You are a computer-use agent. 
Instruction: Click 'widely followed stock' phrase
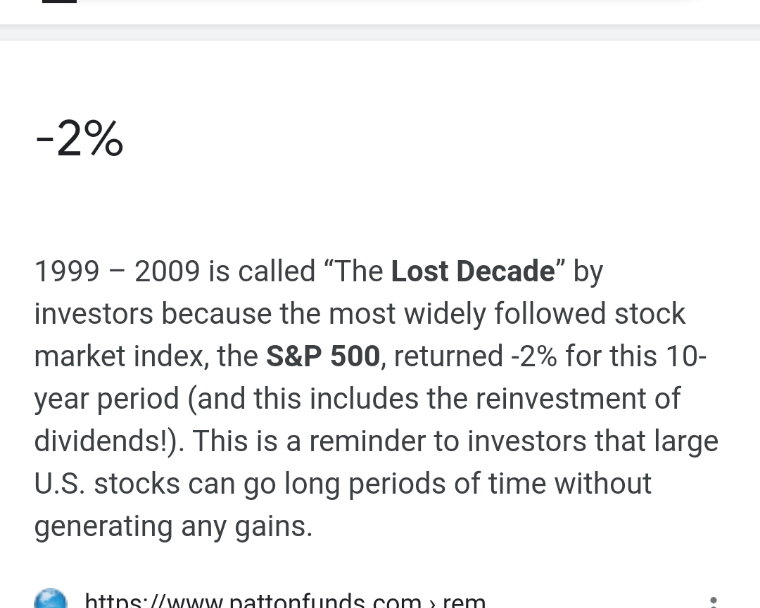click(x=545, y=314)
